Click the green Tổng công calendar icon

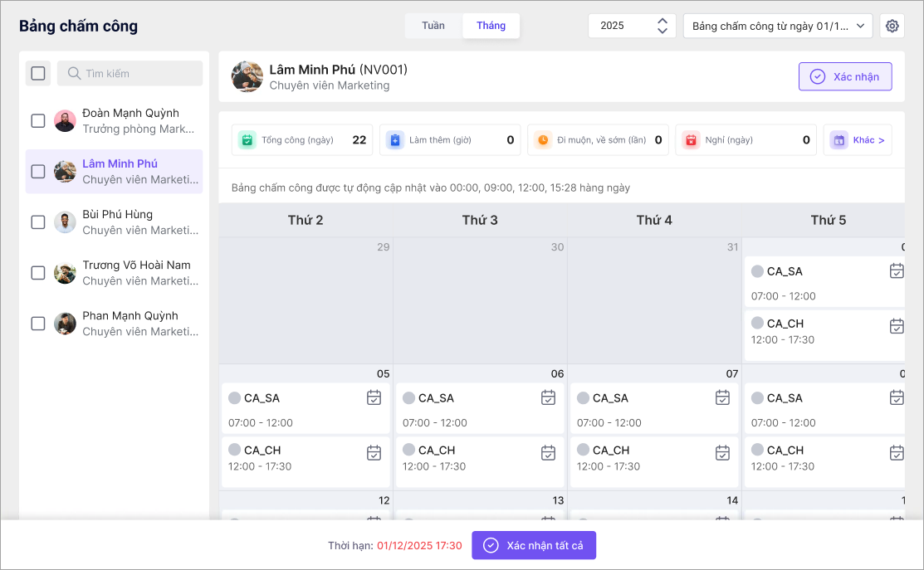pyautogui.click(x=247, y=140)
